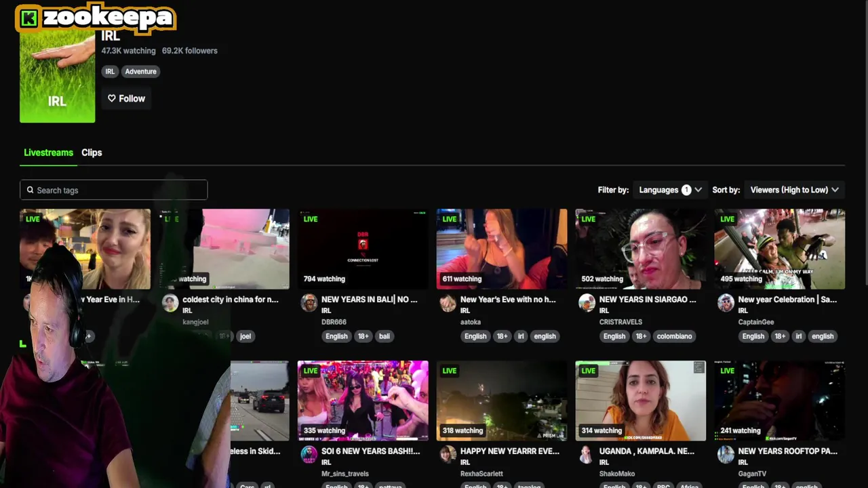
Task: Click the Mr_sins_travels channel name
Action: click(x=345, y=474)
